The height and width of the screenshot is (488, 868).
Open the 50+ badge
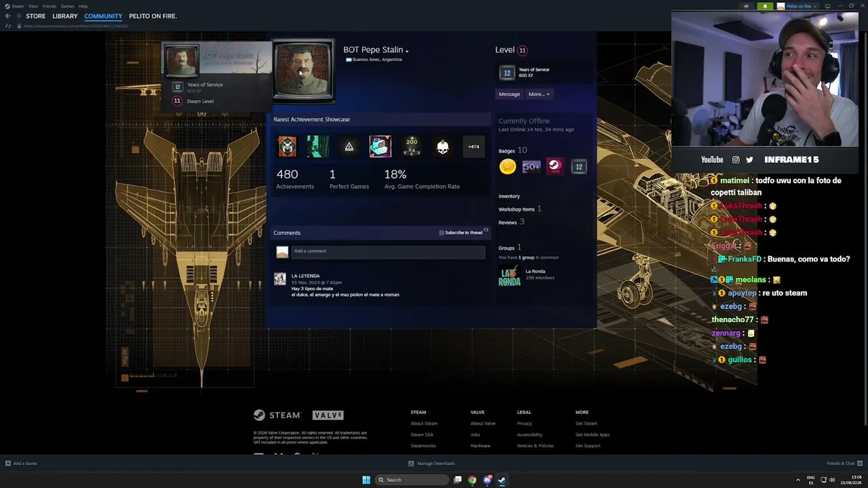coord(531,167)
